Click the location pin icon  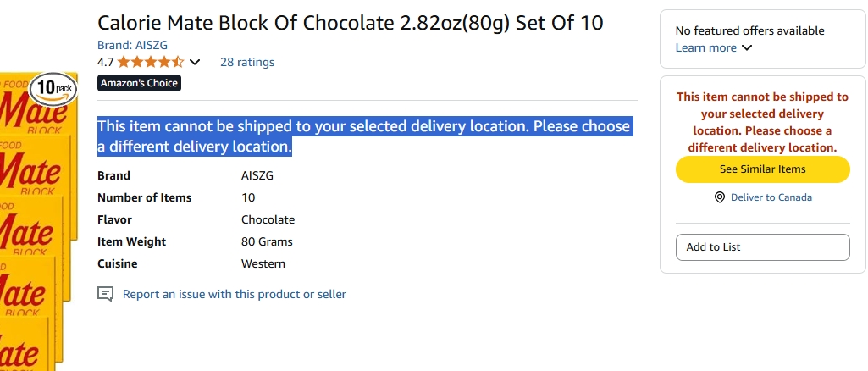point(719,197)
